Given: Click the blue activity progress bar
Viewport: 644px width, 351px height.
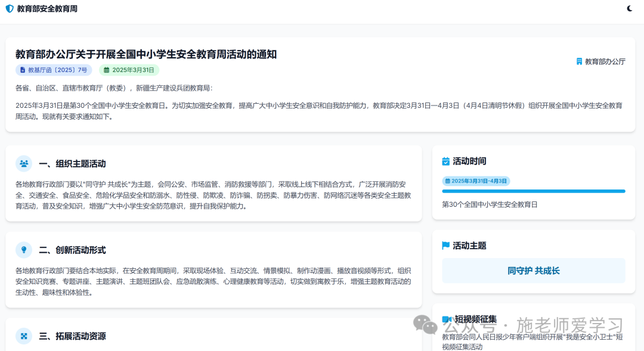Looking at the screenshot, I should [x=534, y=191].
